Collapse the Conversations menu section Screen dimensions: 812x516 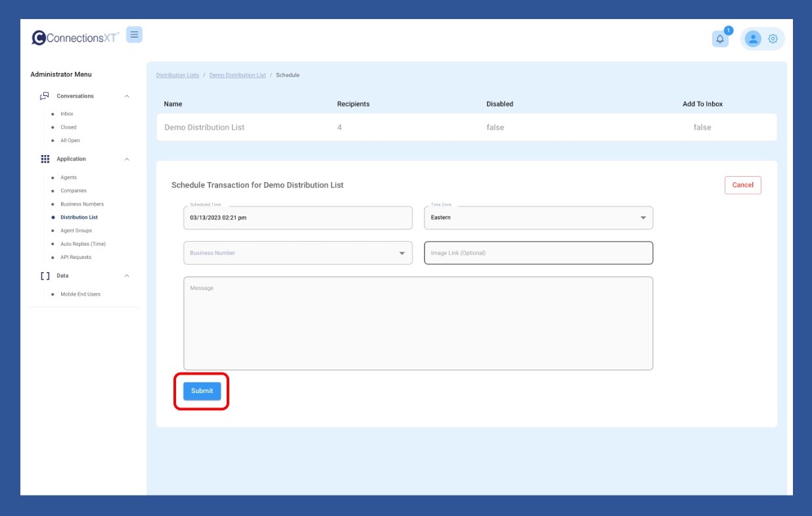(x=127, y=96)
